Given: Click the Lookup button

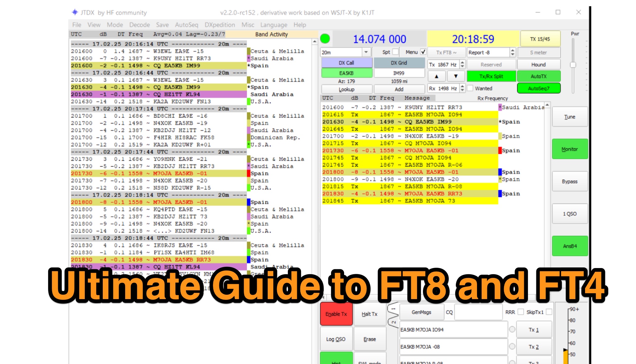Looking at the screenshot, I should [347, 89].
